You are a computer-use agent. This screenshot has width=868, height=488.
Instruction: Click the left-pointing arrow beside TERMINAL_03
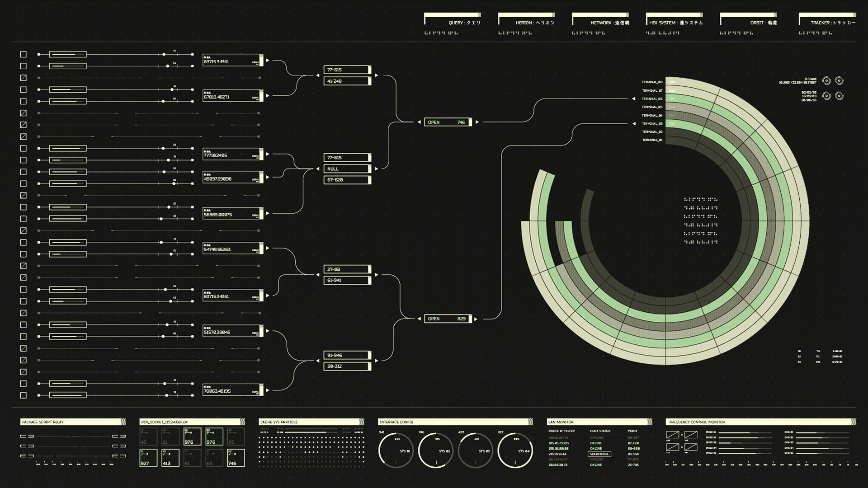(633, 123)
